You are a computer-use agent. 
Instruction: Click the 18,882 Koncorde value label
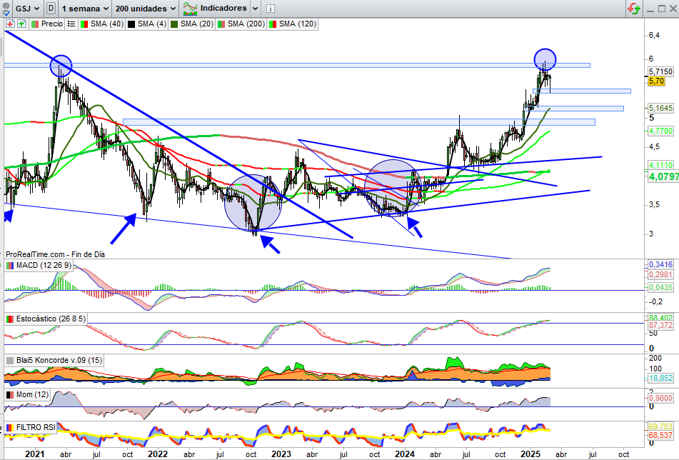(x=661, y=379)
